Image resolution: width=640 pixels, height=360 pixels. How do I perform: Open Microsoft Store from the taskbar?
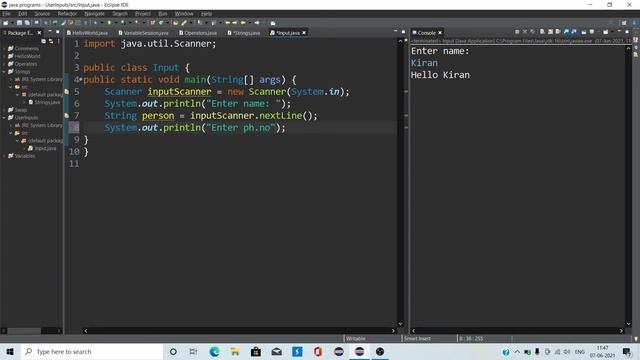256,351
